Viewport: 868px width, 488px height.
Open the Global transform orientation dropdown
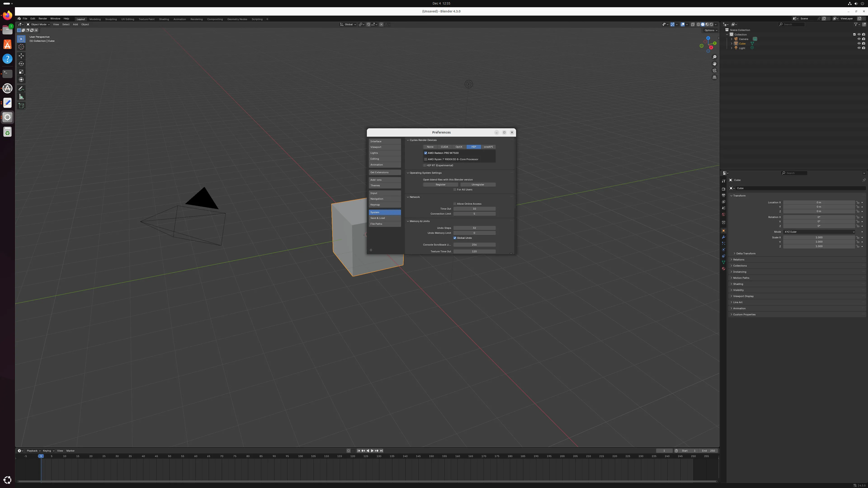pyautogui.click(x=348, y=24)
